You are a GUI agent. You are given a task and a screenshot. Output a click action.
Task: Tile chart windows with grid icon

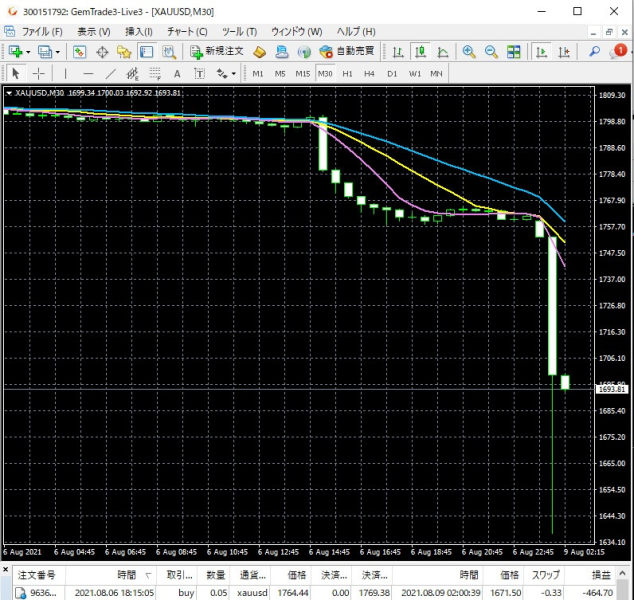click(514, 52)
